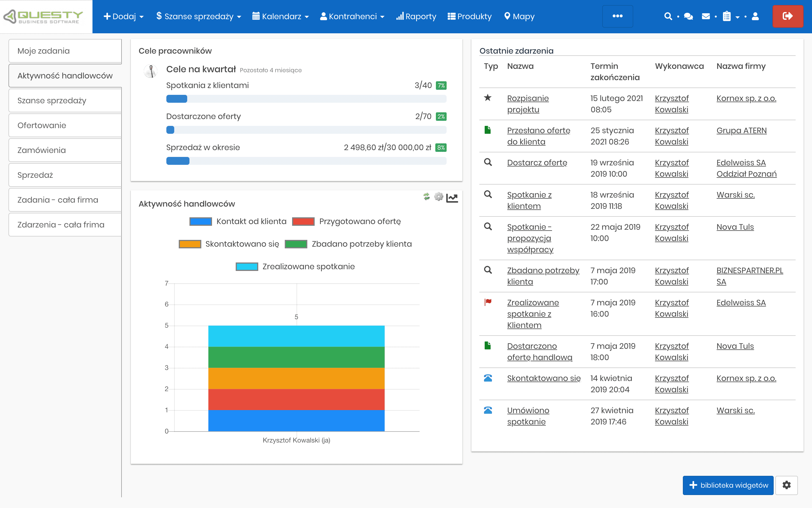Select Aktywność handlowców sidebar tab
Image resolution: width=812 pixels, height=508 pixels.
point(65,76)
